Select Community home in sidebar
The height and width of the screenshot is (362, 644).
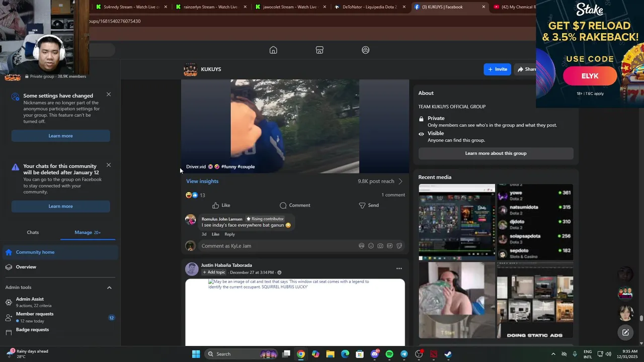[x=60, y=252]
